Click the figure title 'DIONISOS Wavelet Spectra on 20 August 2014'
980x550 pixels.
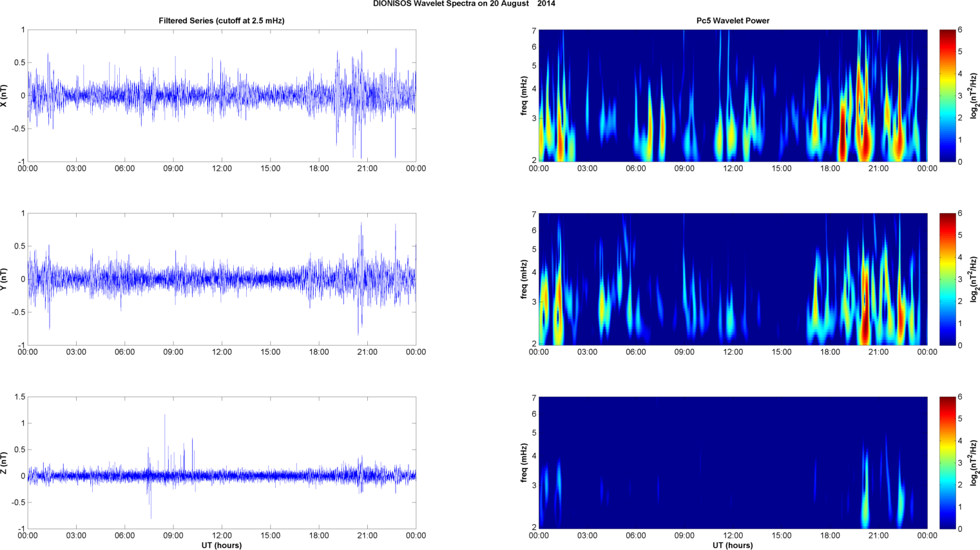(x=464, y=4)
